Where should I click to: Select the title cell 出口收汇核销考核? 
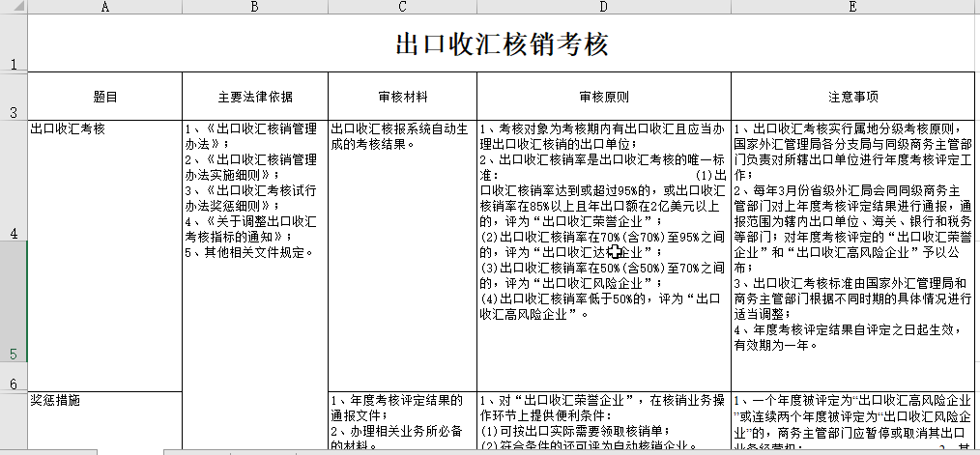[x=503, y=44]
